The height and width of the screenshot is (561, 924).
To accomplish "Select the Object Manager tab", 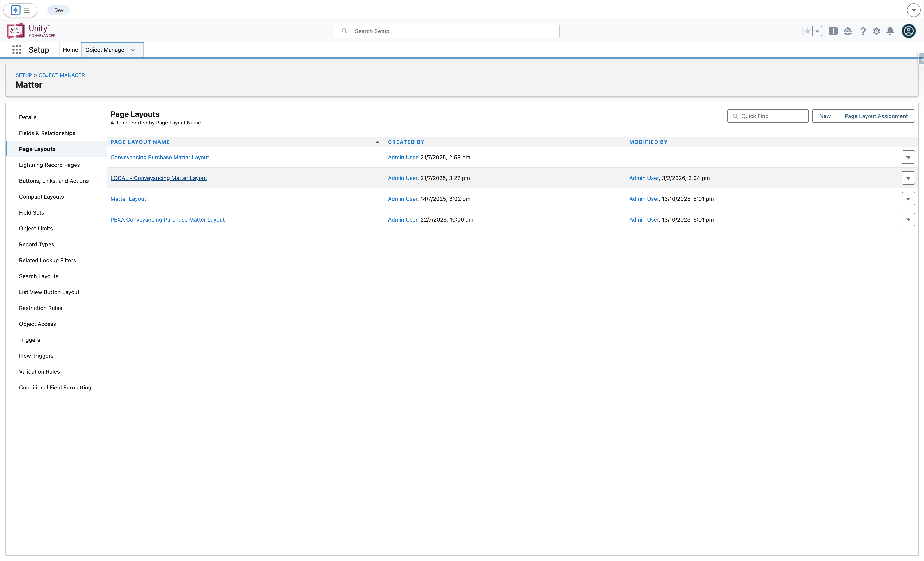I will [x=106, y=50].
